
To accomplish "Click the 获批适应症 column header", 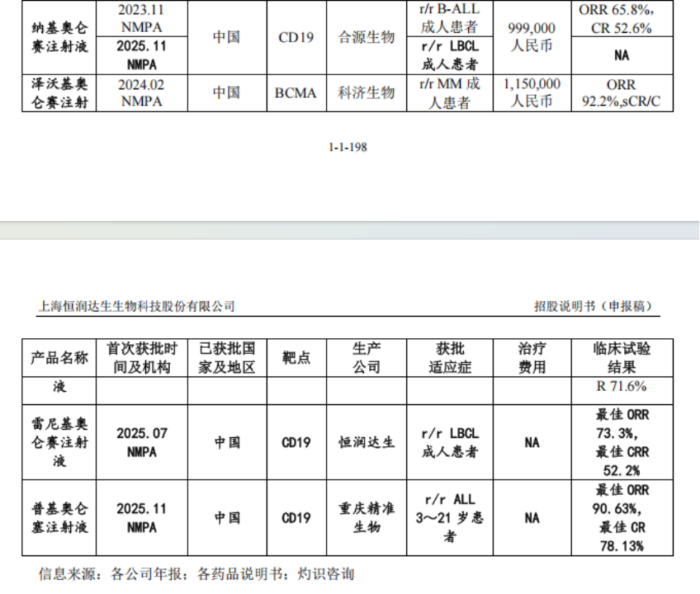I will [450, 358].
